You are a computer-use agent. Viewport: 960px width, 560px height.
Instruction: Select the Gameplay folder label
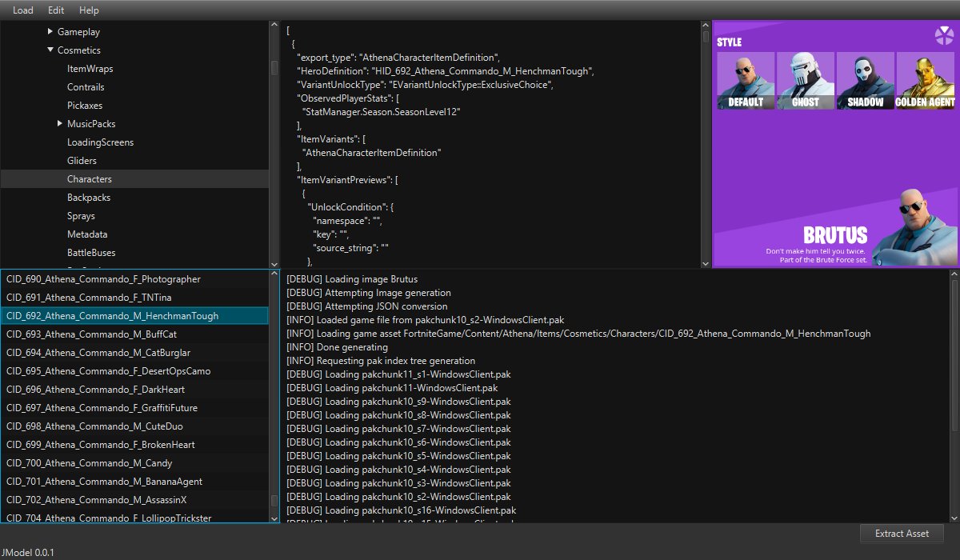point(78,32)
